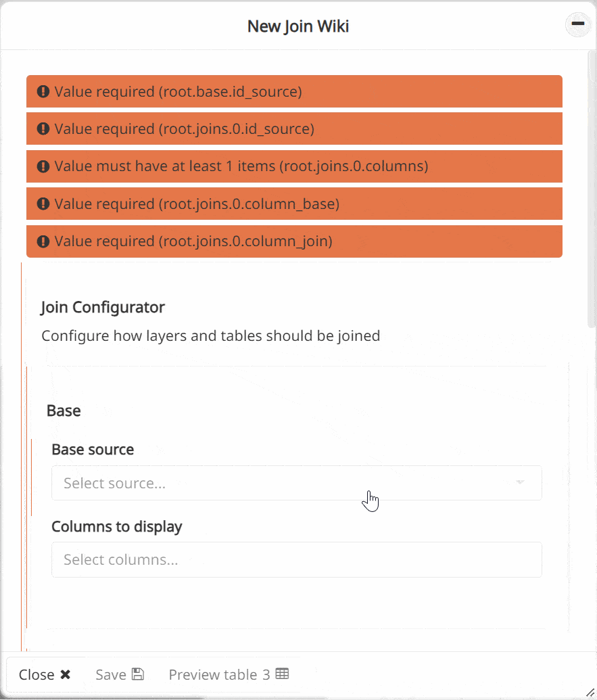
Task: Click warning icon on root.joins.0.id_source error
Action: click(43, 129)
